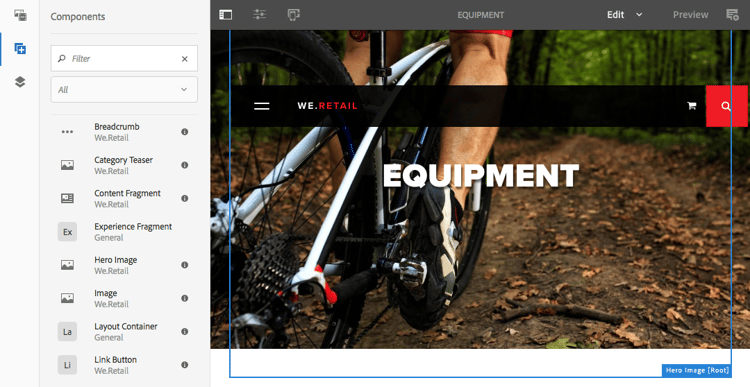Click the EQUIPMENT hero heading
The image size is (750, 387).
481,176
